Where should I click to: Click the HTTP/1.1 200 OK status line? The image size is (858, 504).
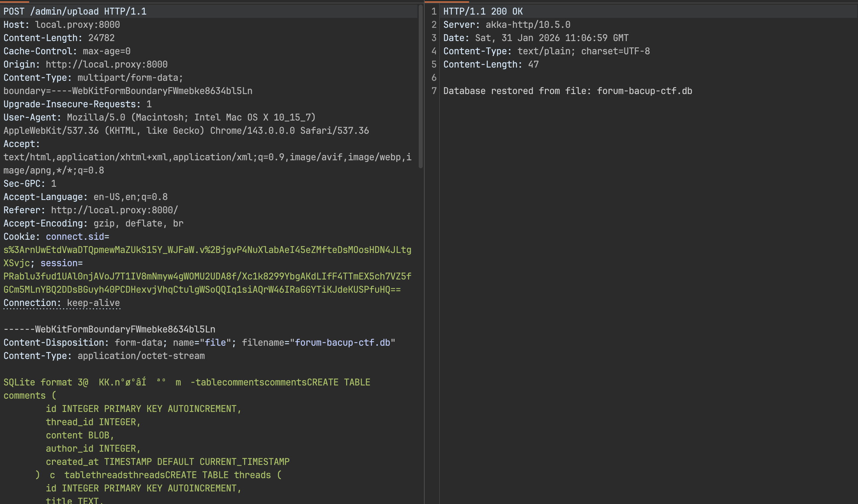[x=483, y=11]
